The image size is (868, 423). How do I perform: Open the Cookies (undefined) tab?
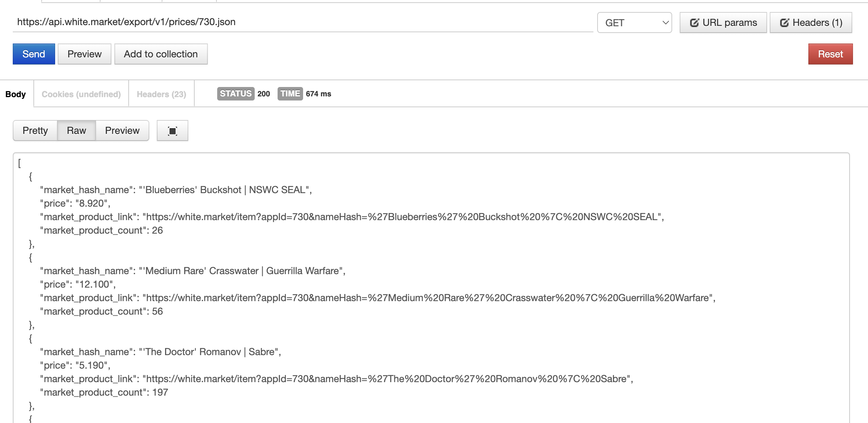click(x=81, y=94)
